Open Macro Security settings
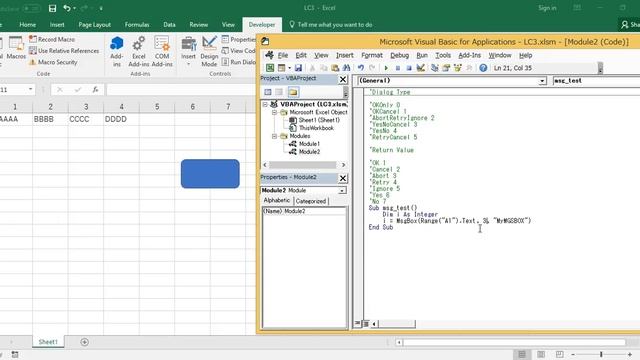640x360 pixels. click(53, 62)
